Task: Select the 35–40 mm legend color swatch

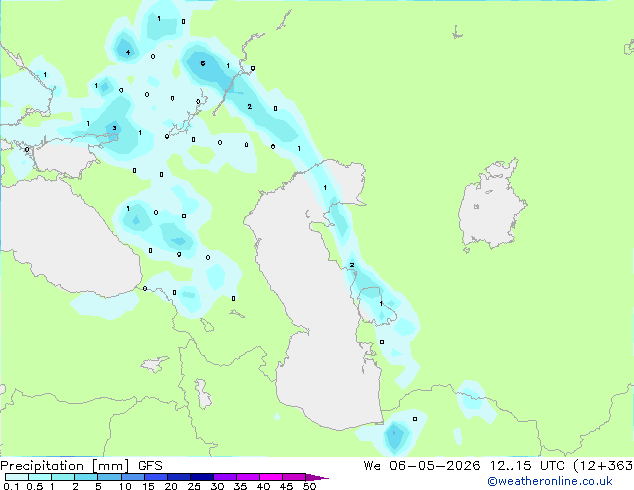Action: pyautogui.click(x=247, y=477)
